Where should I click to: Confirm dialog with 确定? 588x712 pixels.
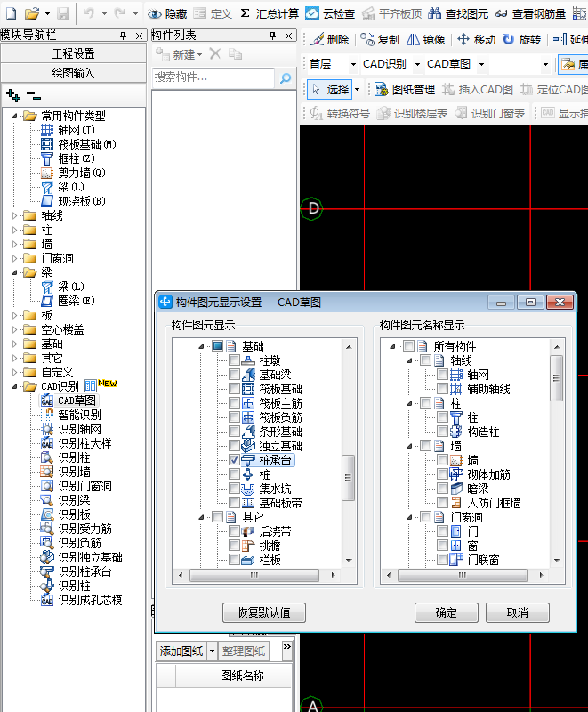[x=447, y=612]
